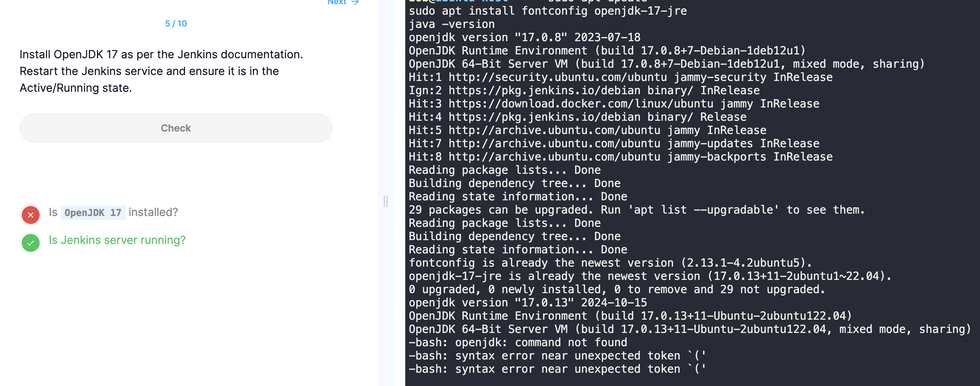Image resolution: width=980 pixels, height=386 pixels.
Task: Click the 'installed?' text in the failed check
Action: [x=153, y=213]
